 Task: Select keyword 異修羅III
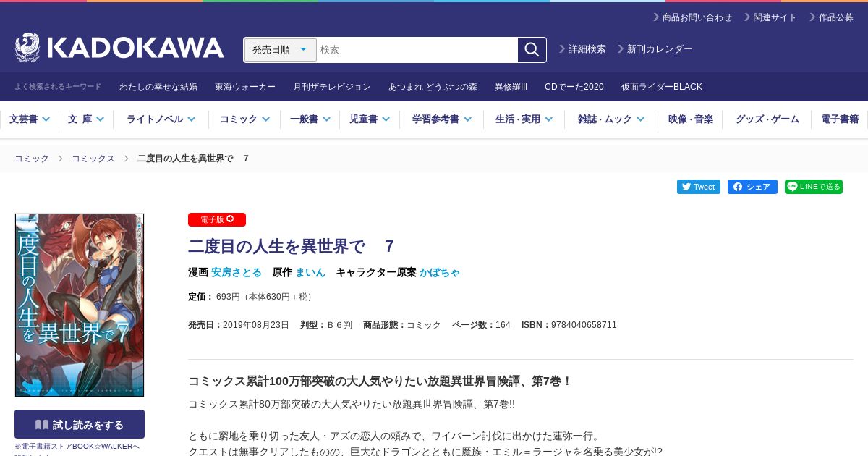point(511,87)
